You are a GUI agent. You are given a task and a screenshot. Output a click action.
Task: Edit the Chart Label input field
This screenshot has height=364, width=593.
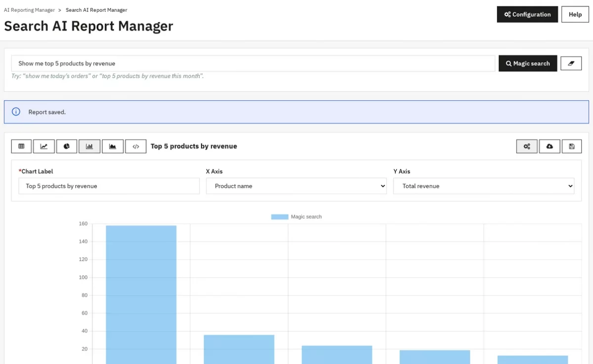tap(109, 186)
